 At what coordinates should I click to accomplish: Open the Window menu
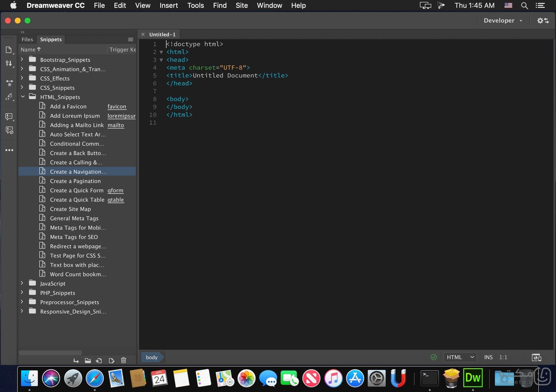269,5
